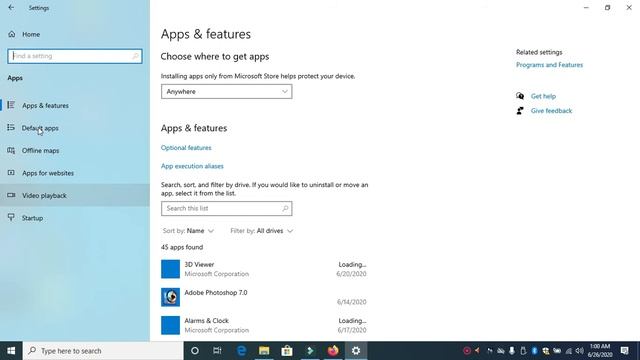Launch Microsoft Edge from taskbar
This screenshot has height=360, width=640.
coord(241,351)
